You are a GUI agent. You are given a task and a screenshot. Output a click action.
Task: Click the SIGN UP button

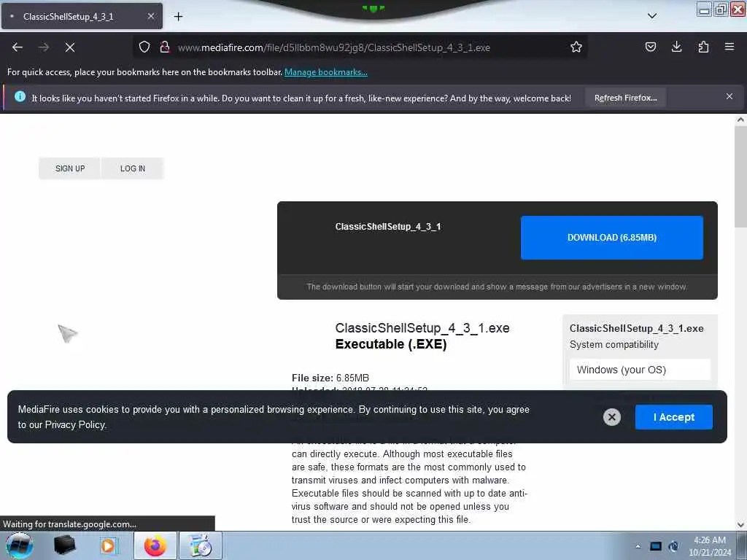coord(70,168)
